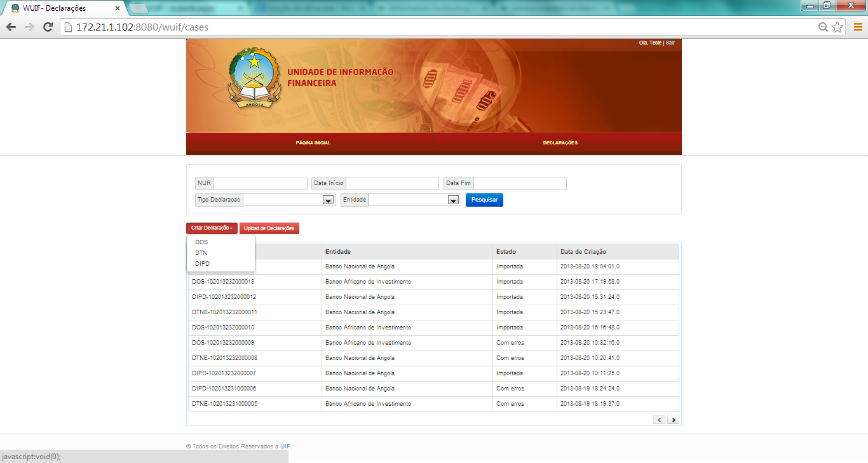Sort by the Data de Criação column header
This screenshot has height=463, width=868.
click(618, 252)
